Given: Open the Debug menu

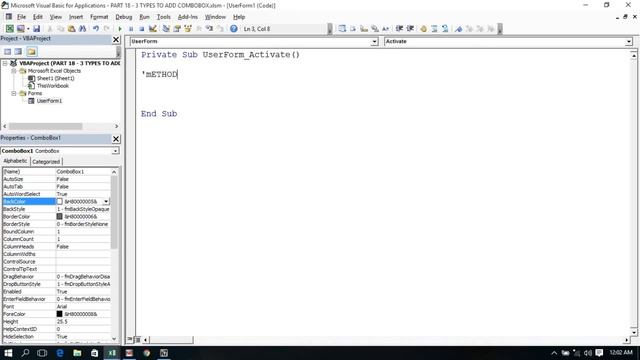Looking at the screenshot, I should 124,17.
